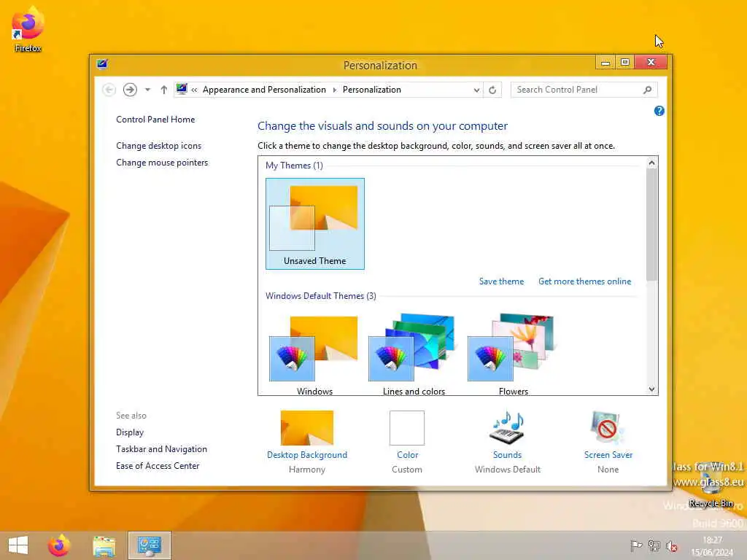This screenshot has height=560, width=747.
Task: Maximize the Personalization window
Action: [x=625, y=63]
